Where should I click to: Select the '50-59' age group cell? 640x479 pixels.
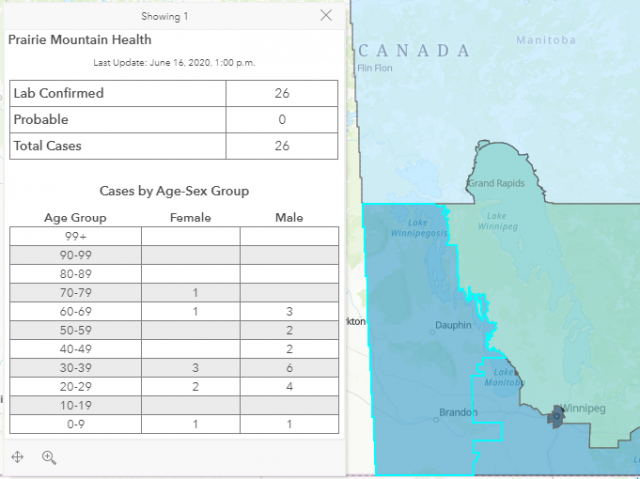(x=76, y=330)
